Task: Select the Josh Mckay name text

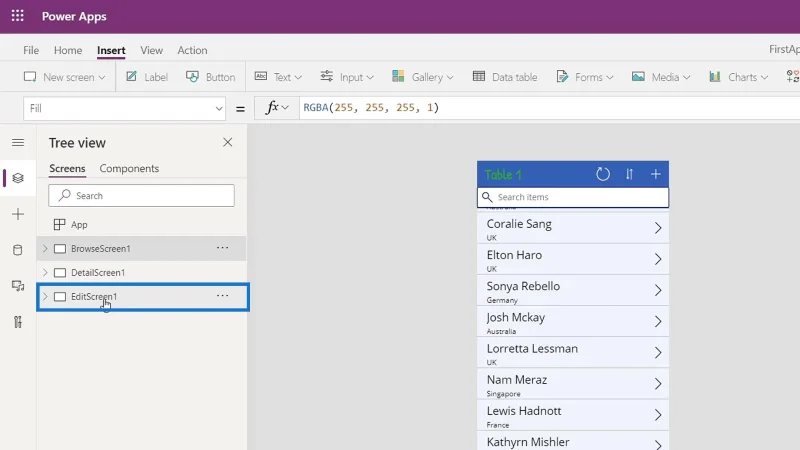Action: 516,317
